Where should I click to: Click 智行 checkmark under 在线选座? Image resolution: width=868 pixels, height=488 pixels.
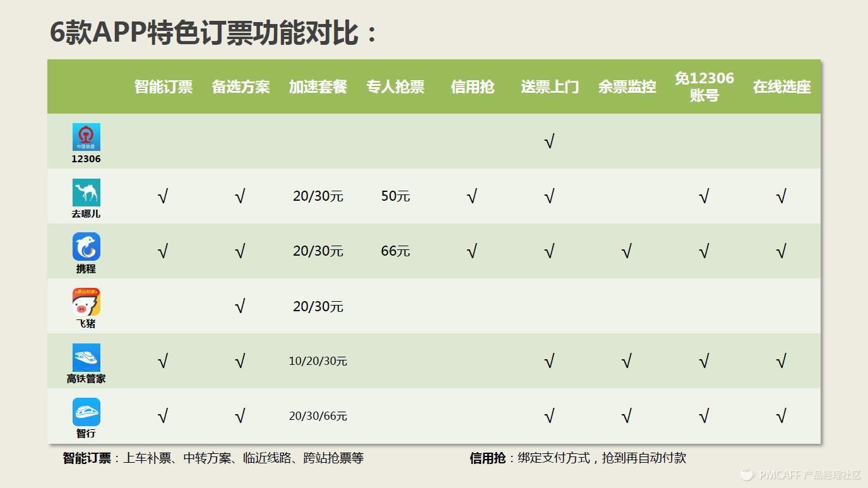click(x=782, y=416)
